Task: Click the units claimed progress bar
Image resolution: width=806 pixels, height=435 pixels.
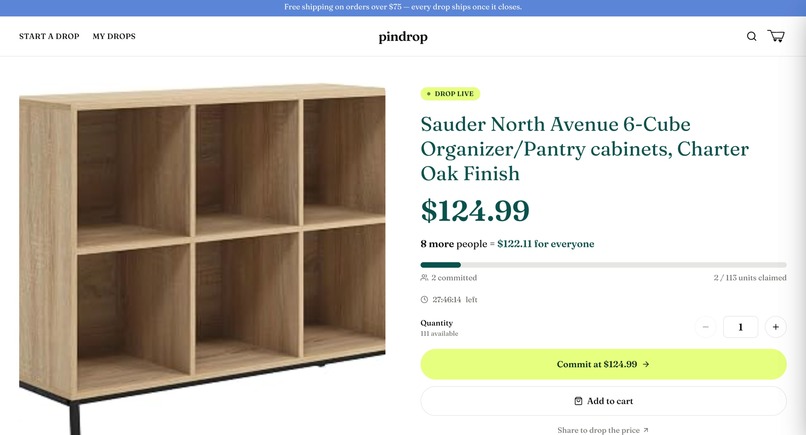Action: click(603, 265)
